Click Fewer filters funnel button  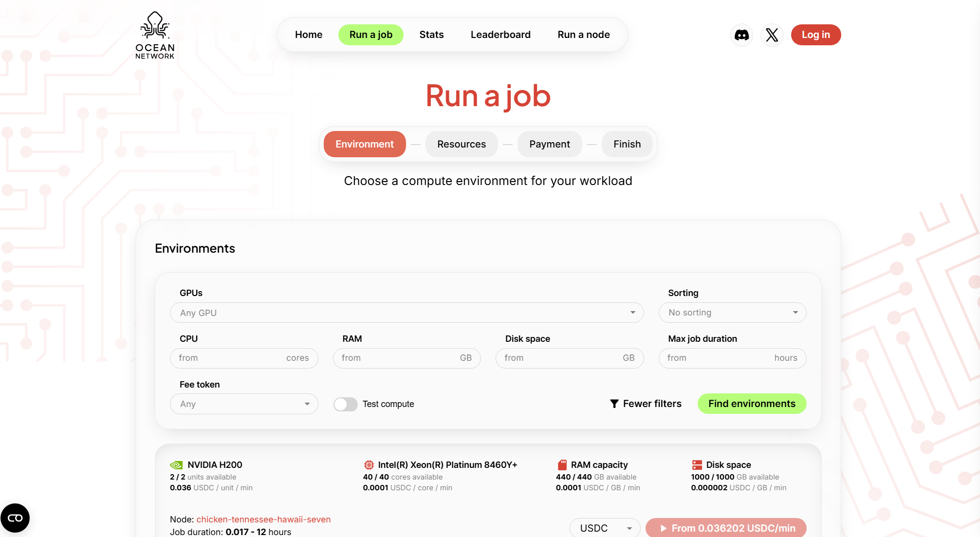pos(646,404)
